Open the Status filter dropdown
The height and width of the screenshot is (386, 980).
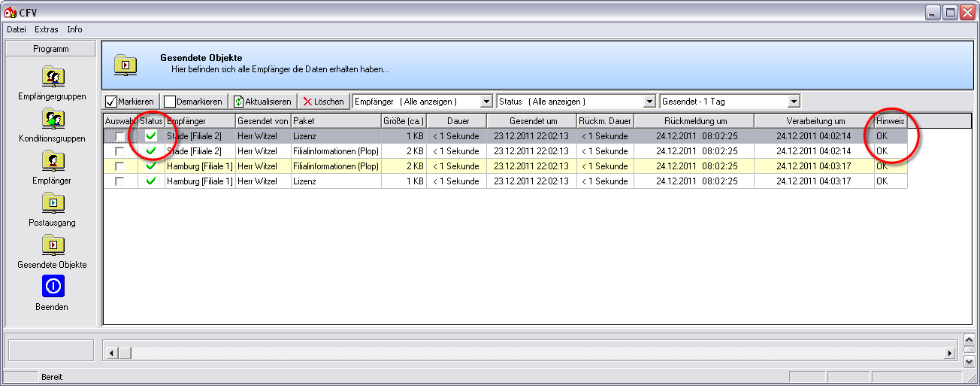(x=650, y=102)
